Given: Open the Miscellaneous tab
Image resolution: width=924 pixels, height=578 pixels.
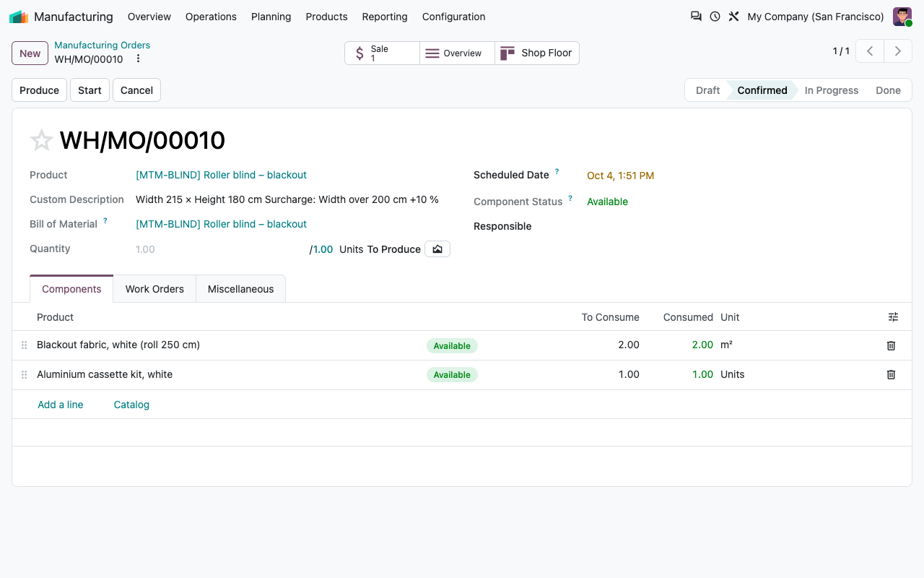Looking at the screenshot, I should click(x=240, y=289).
